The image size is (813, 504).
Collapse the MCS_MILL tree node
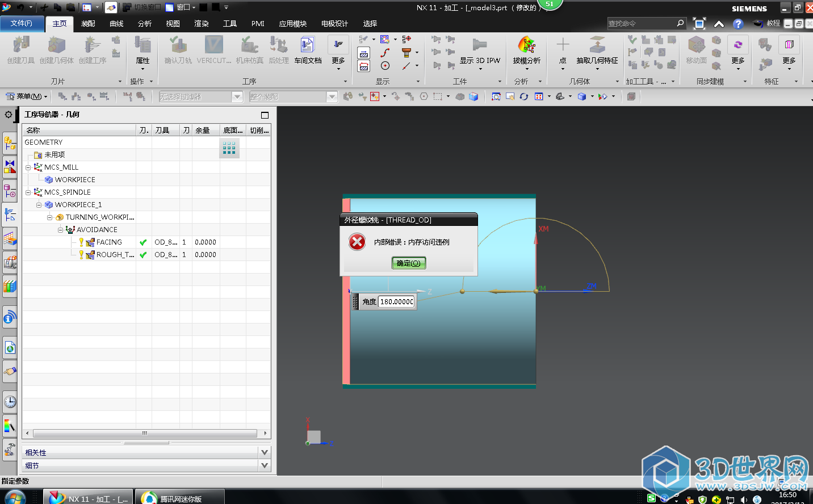[28, 167]
